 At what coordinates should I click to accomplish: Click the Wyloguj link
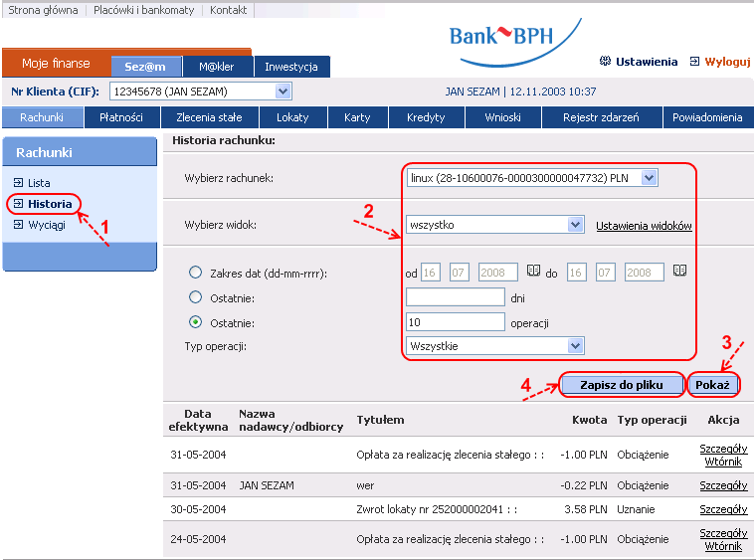[x=727, y=62]
